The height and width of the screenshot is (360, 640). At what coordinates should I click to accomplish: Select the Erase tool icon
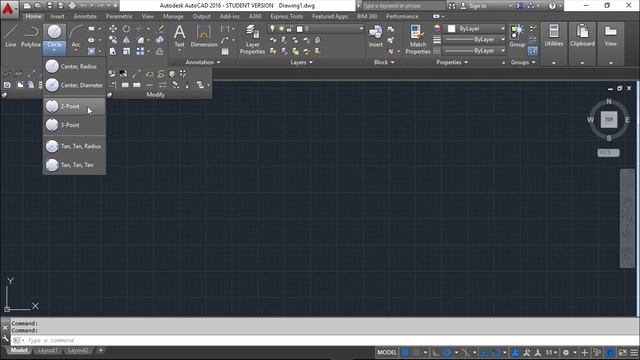160,29
